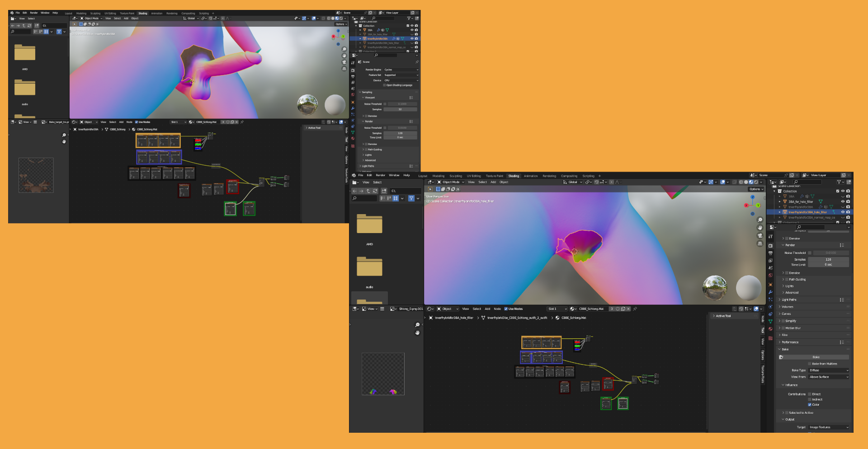
Task: Enable Path Guiding checkbox in front window
Action: point(787,280)
